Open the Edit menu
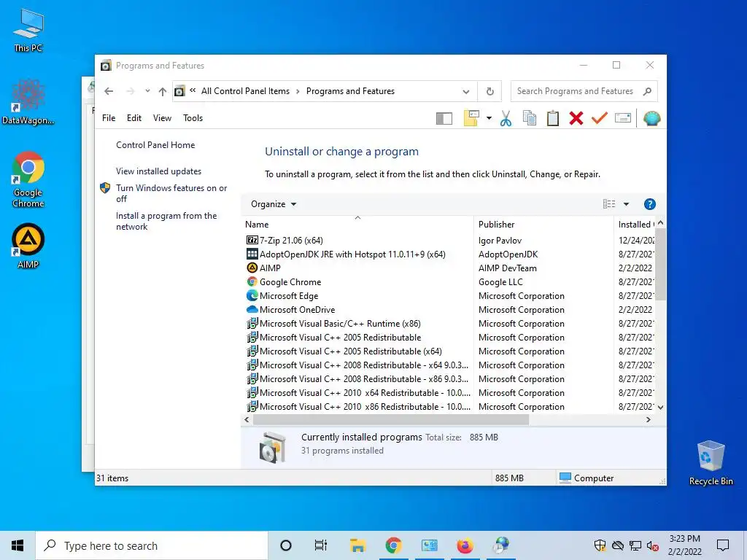747x560 pixels. [x=134, y=118]
